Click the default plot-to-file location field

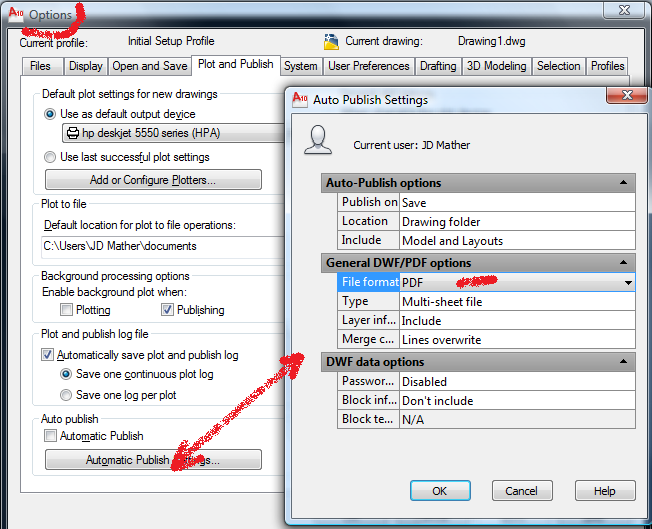162,246
